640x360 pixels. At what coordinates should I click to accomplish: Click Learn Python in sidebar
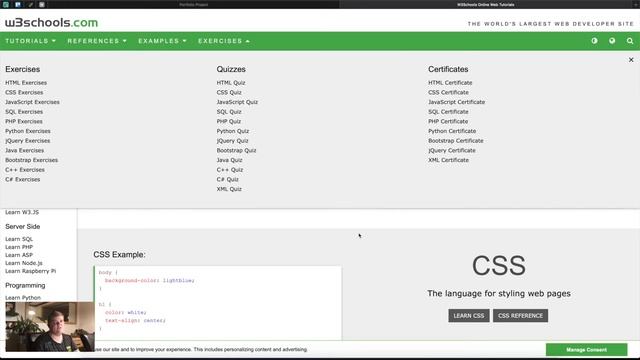tap(23, 298)
